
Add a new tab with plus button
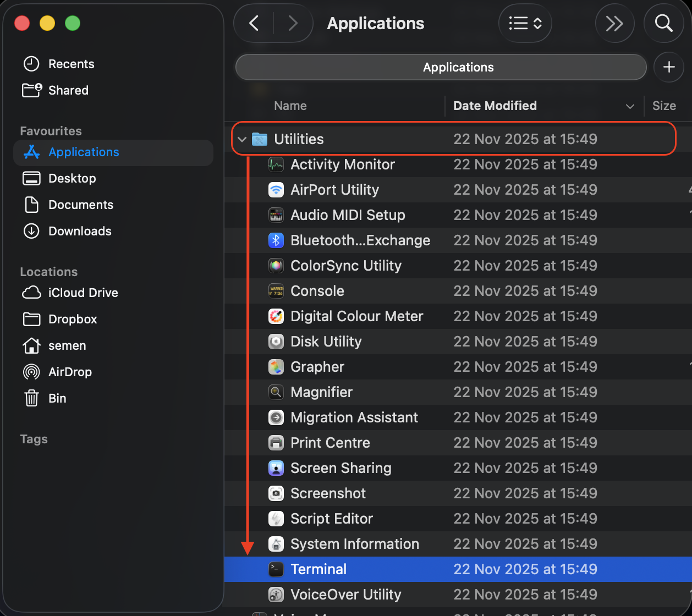pos(669,67)
